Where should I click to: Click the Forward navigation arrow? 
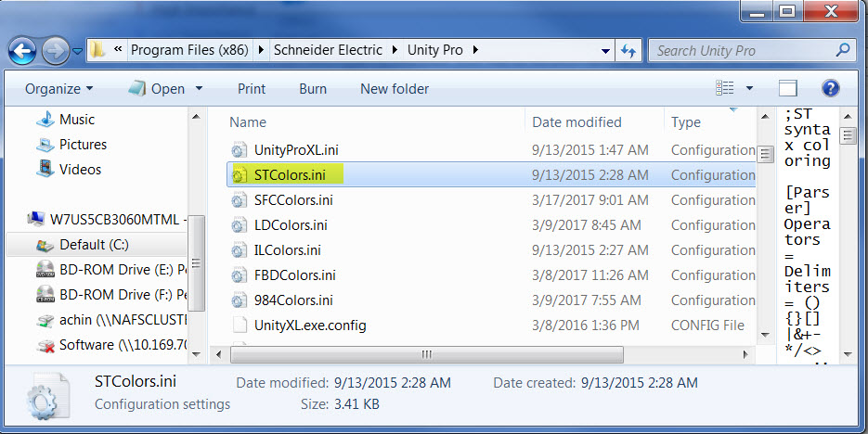(x=55, y=51)
